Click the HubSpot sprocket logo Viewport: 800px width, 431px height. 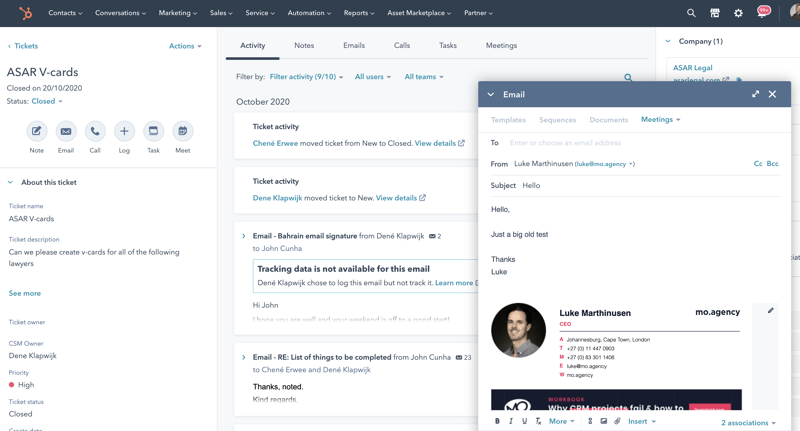(x=26, y=13)
